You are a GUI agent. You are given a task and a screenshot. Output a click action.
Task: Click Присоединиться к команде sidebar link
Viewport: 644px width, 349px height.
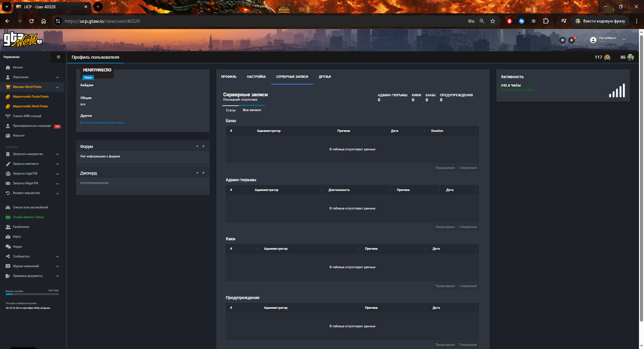click(32, 126)
